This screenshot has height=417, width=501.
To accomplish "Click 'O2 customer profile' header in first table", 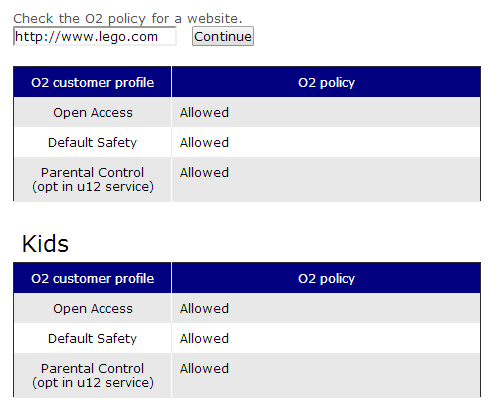I will point(92,82).
